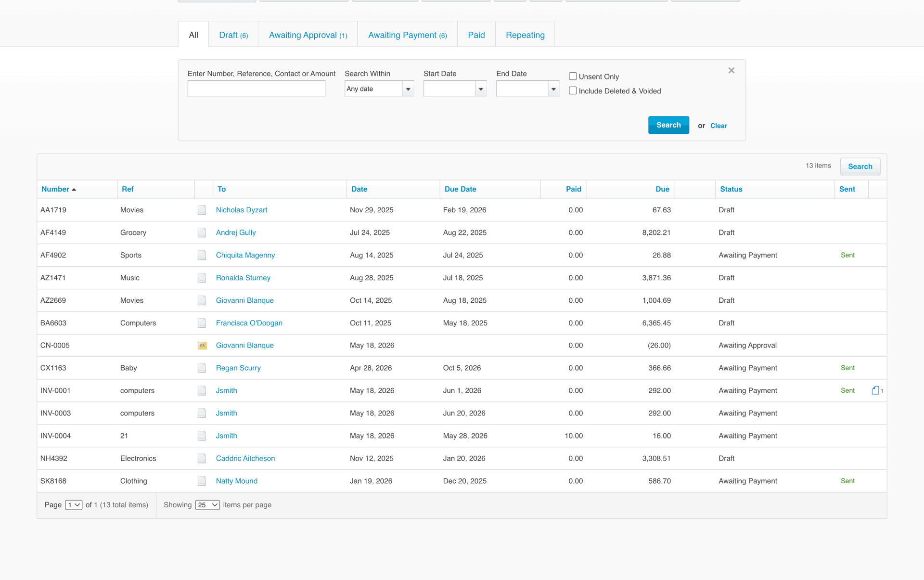Viewport: 924px width, 580px height.
Task: Switch to the Draft tab
Action: [x=233, y=35]
